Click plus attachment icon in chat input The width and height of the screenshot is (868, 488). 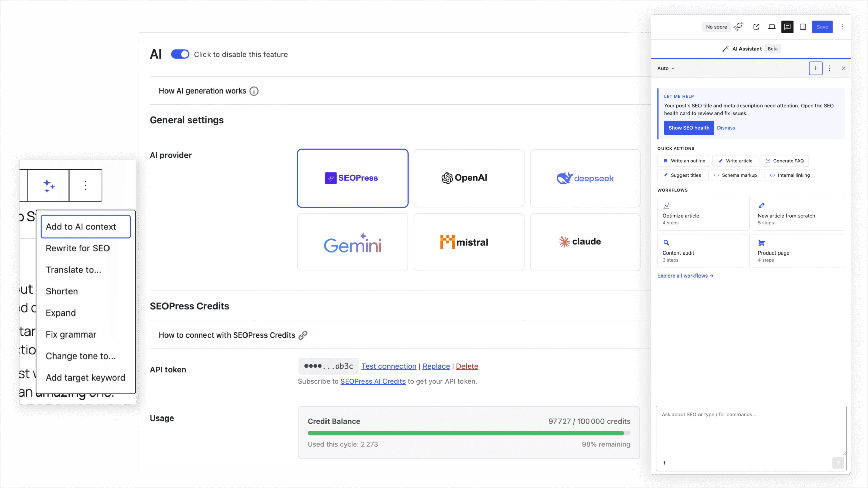(x=664, y=463)
